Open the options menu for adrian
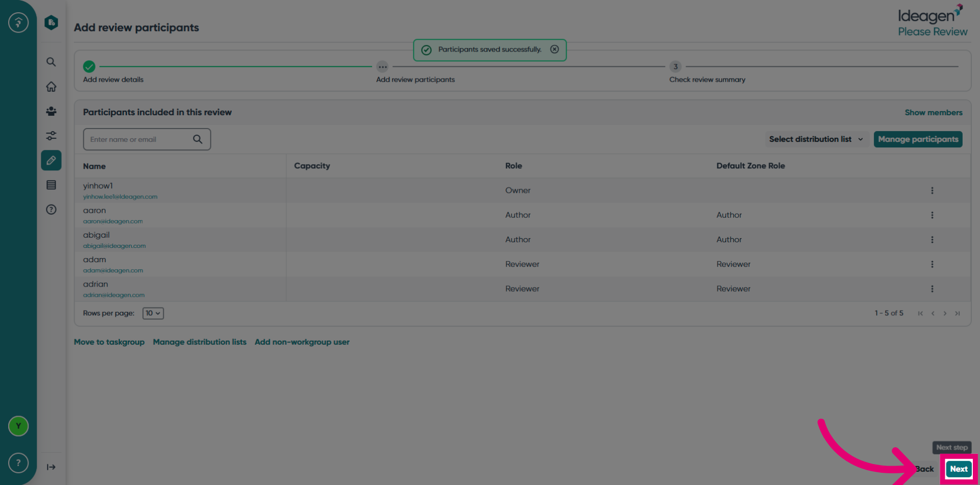980x485 pixels. coord(932,289)
